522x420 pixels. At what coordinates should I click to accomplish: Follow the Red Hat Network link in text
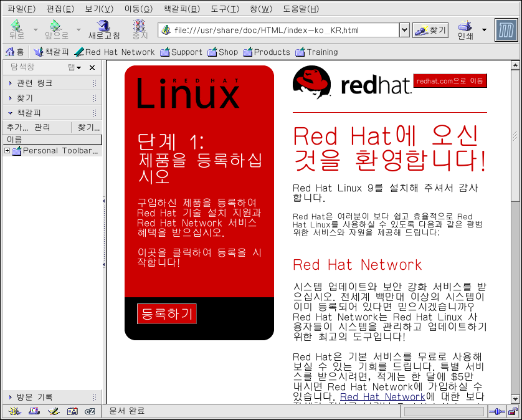382,397
